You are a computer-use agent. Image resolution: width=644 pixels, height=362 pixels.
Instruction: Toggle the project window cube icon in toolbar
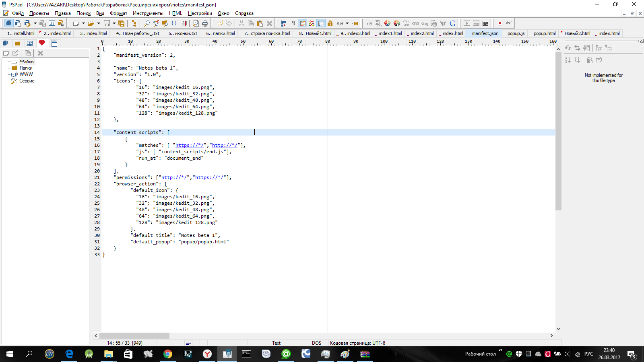pyautogui.click(x=8, y=23)
